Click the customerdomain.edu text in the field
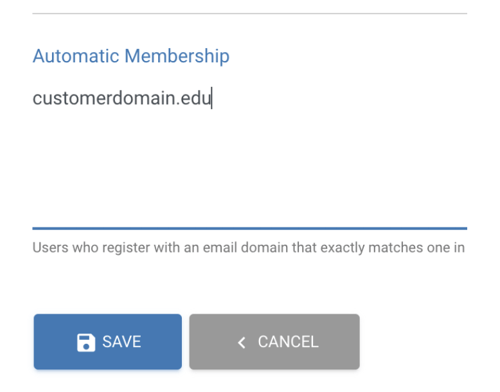This screenshot has height=392, width=500. coord(122,98)
